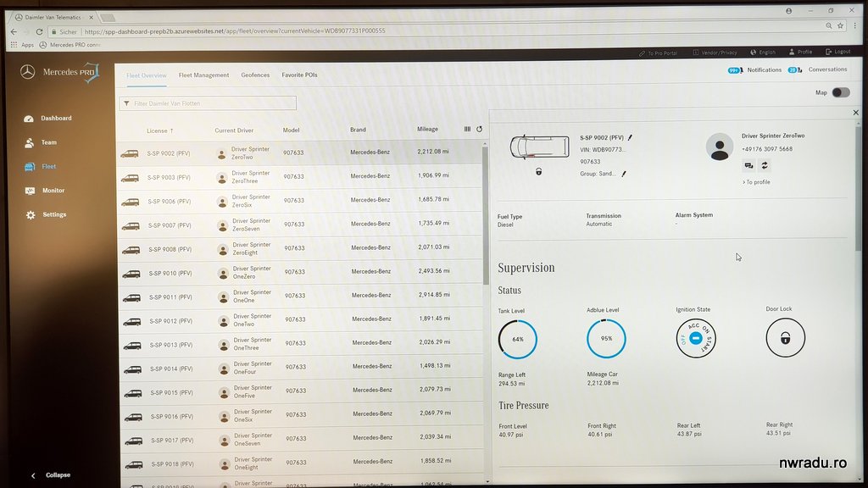
Task: Click the Model column header
Action: (x=292, y=130)
